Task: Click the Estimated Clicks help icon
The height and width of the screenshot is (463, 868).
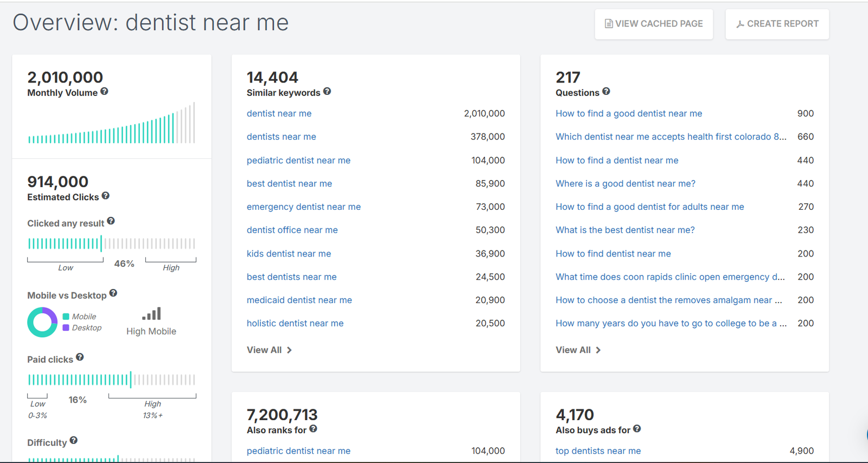Action: 106,196
